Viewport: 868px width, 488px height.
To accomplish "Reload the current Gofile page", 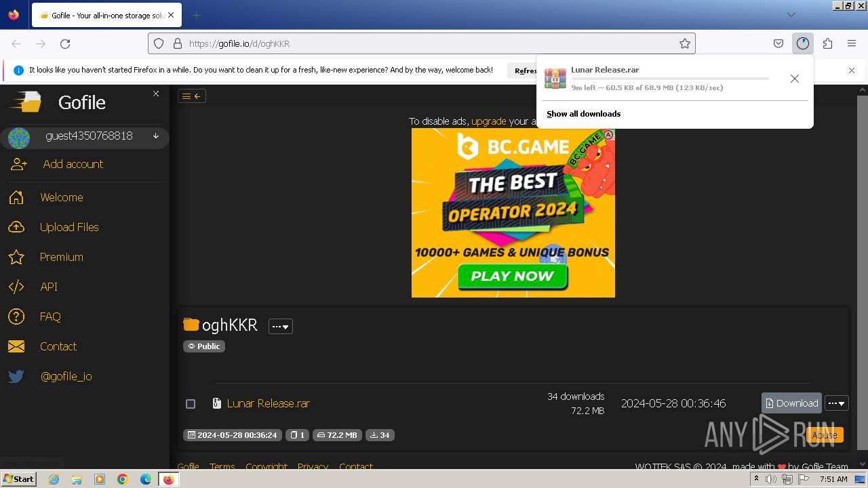I will point(65,43).
